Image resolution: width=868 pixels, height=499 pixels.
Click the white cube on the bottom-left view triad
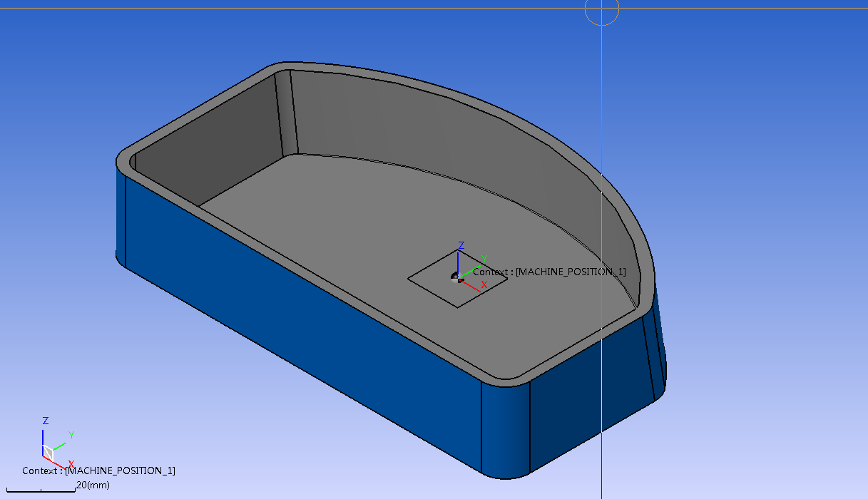click(48, 452)
